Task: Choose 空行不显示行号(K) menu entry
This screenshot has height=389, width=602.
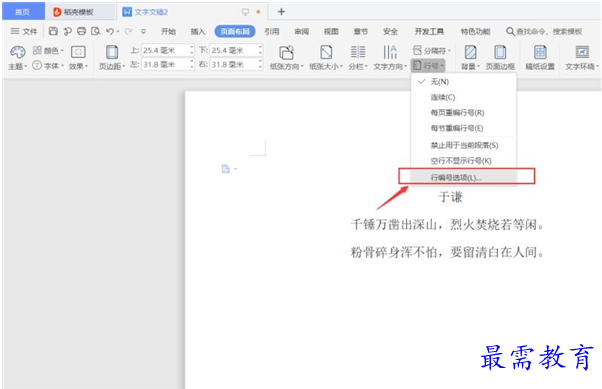Action: click(x=463, y=161)
